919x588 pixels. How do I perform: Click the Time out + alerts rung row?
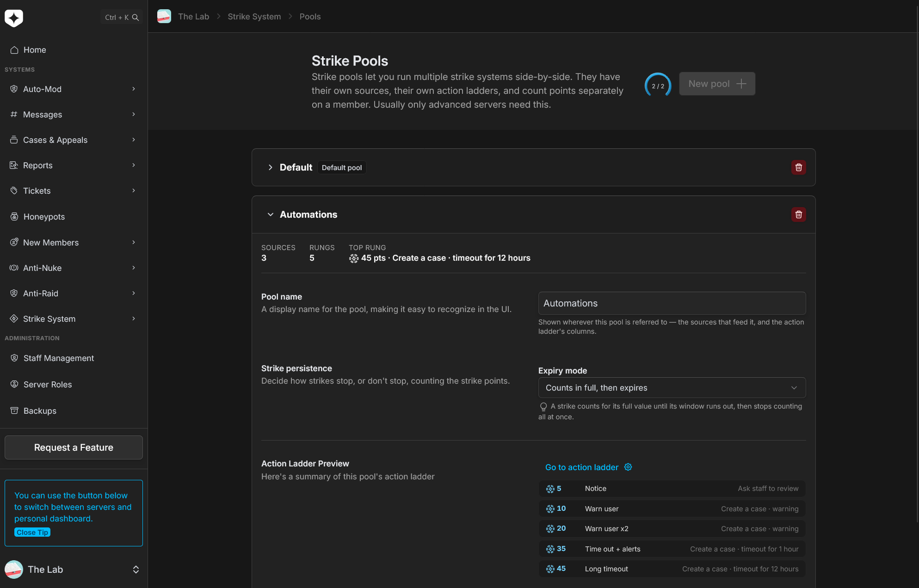point(672,549)
